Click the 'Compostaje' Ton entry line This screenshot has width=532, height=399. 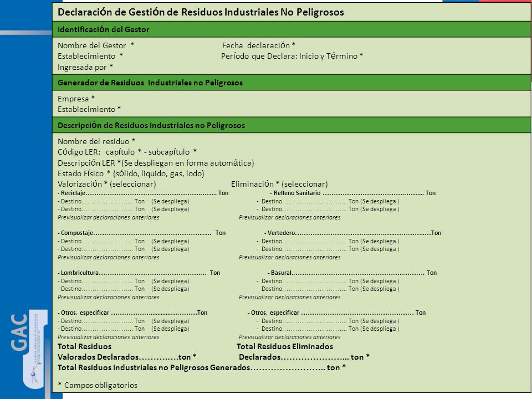[x=141, y=233]
